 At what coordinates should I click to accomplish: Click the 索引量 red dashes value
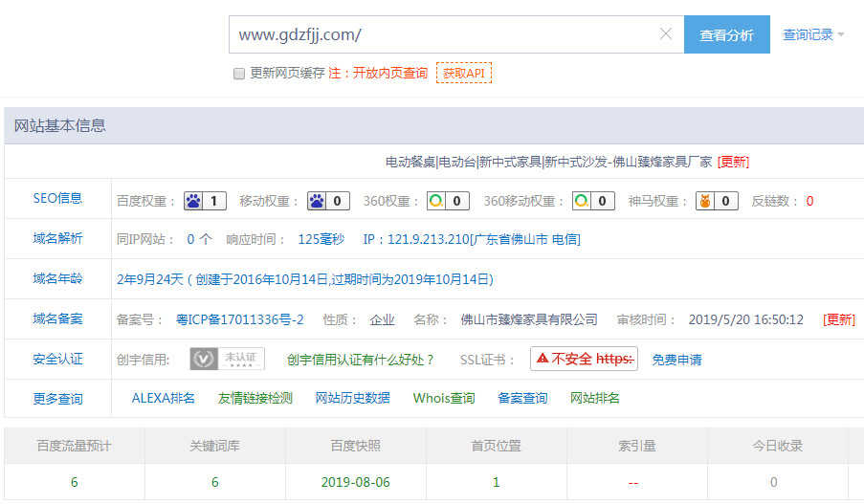633,483
